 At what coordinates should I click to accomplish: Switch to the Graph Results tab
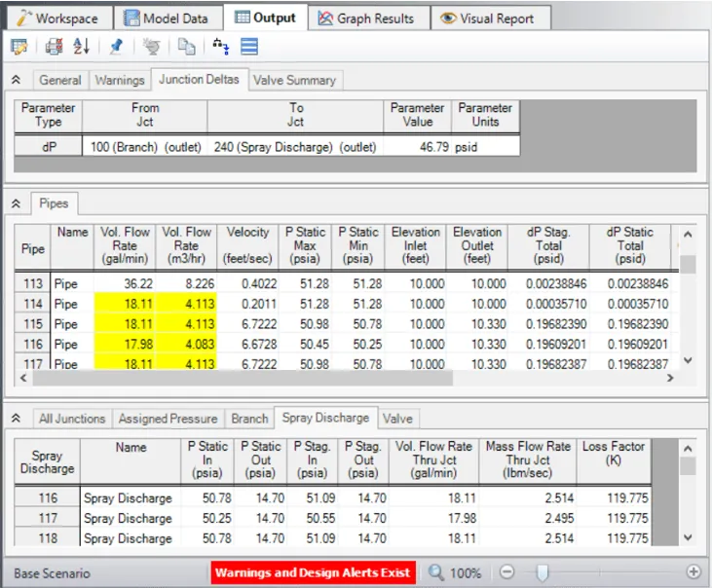point(366,18)
